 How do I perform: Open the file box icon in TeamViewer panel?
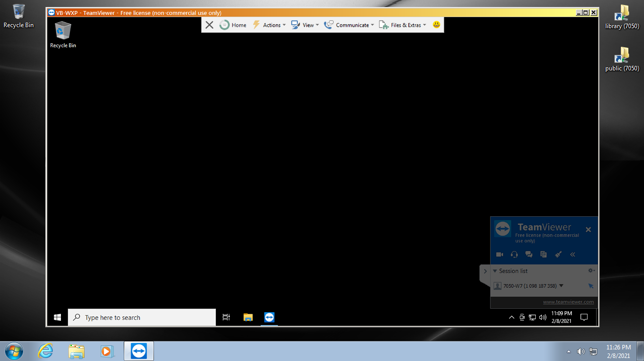543,254
